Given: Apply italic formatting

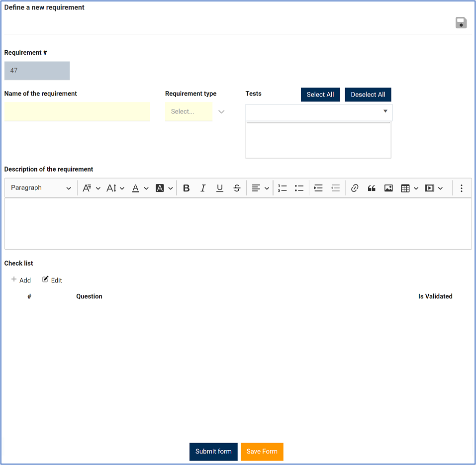Looking at the screenshot, I should pos(203,188).
